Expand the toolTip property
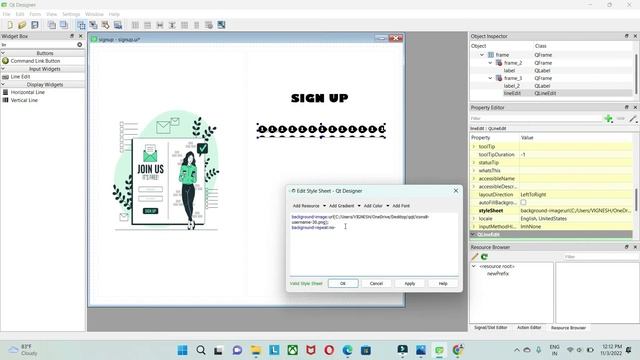Image resolution: width=640 pixels, height=360 pixels. (x=474, y=147)
